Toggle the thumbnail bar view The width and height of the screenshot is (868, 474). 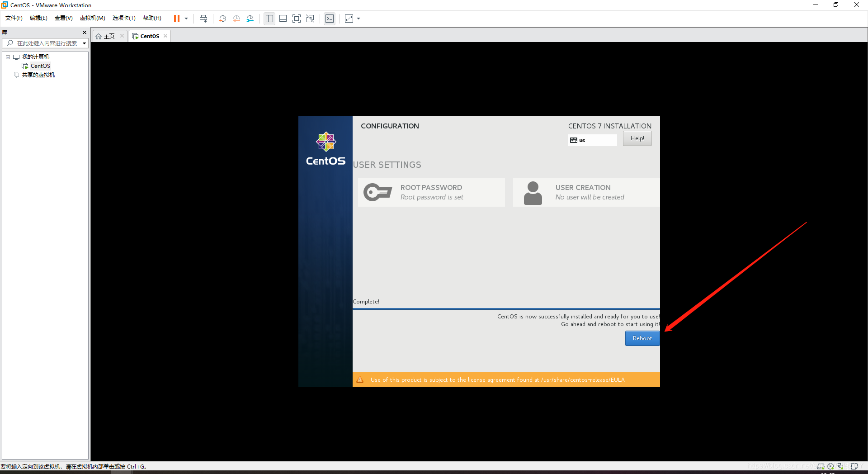pos(283,19)
